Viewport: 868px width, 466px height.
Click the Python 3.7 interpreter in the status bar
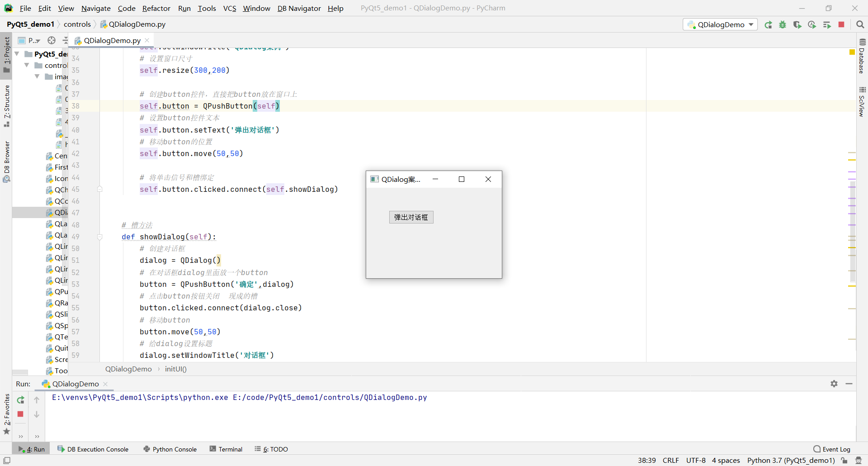pyautogui.click(x=791, y=461)
